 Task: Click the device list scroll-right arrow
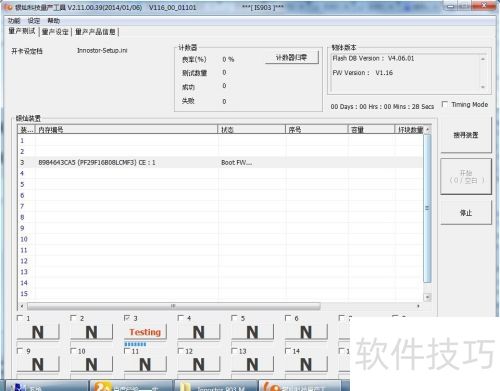pyautogui.click(x=418, y=306)
